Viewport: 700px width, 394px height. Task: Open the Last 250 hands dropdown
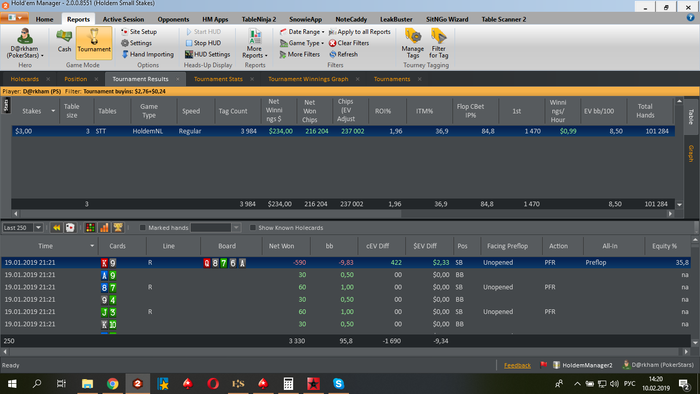[38, 228]
